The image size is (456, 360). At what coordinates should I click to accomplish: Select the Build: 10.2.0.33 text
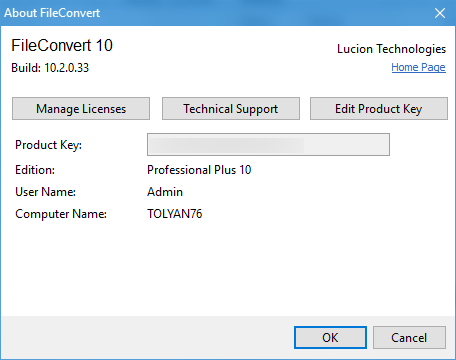[x=50, y=68]
